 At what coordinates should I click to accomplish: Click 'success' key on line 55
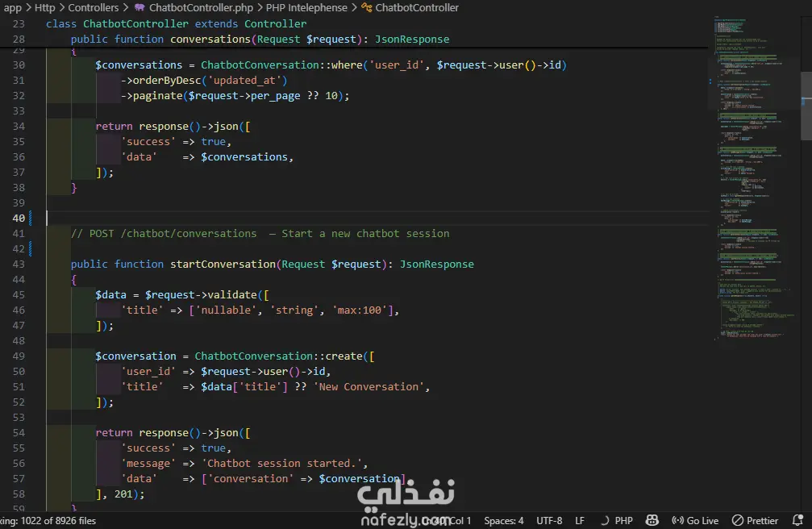[x=148, y=448]
